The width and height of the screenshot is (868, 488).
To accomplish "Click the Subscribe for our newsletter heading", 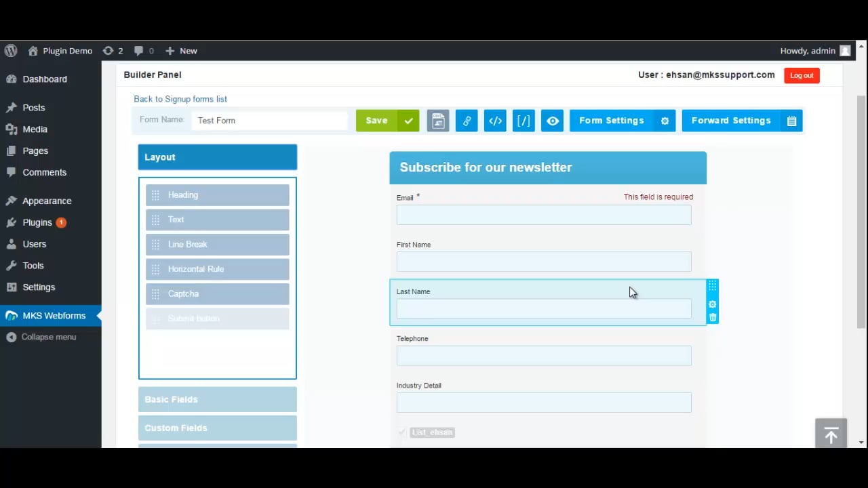I will pos(486,167).
